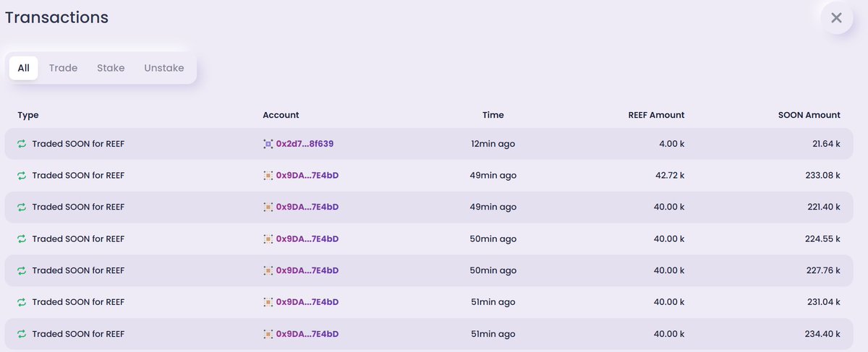The image size is (868, 352).
Task: Click account identicon in the 224.55 k row
Action: point(268,239)
